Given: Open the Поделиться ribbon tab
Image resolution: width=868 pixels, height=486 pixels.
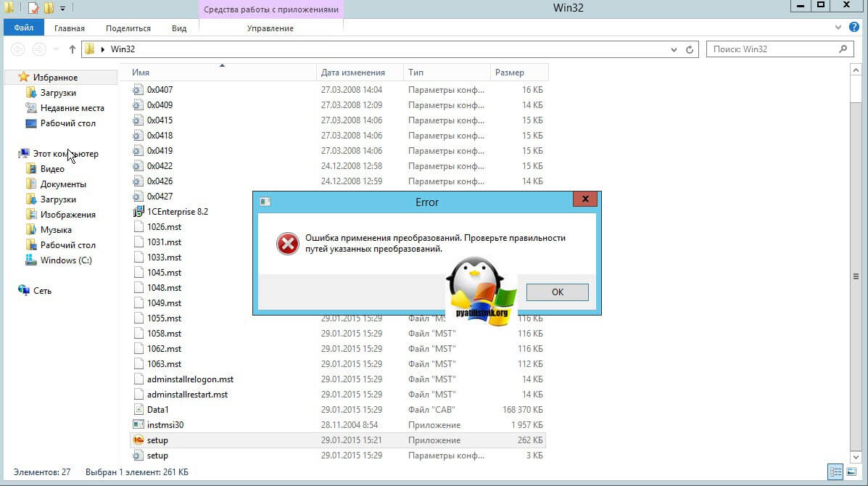Looking at the screenshot, I should [x=128, y=28].
